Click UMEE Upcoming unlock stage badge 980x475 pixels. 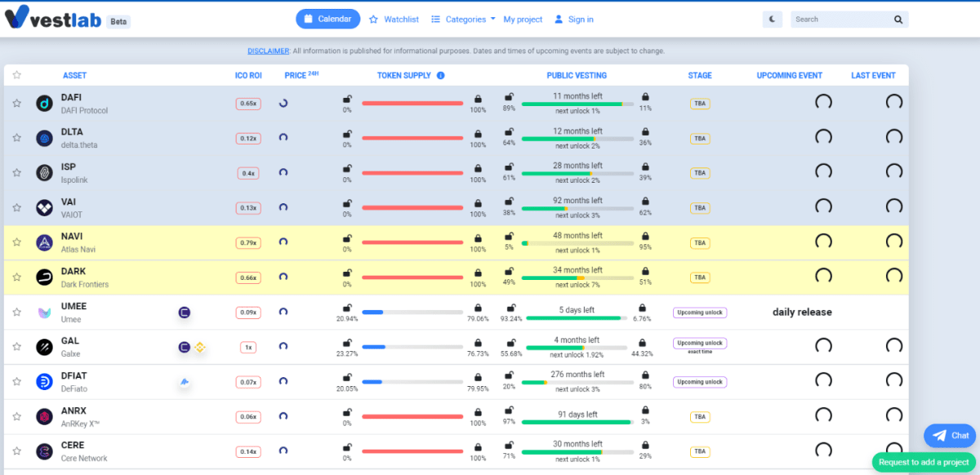700,312
